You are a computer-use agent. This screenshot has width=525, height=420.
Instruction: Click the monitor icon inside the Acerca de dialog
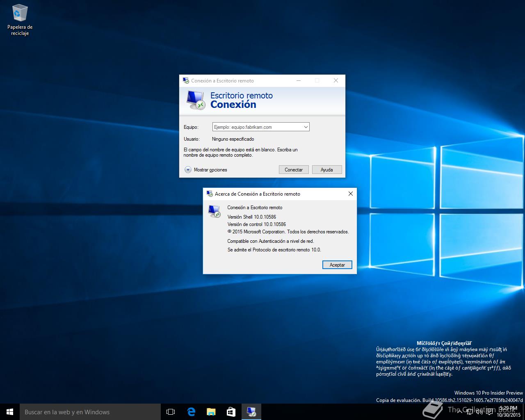215,211
